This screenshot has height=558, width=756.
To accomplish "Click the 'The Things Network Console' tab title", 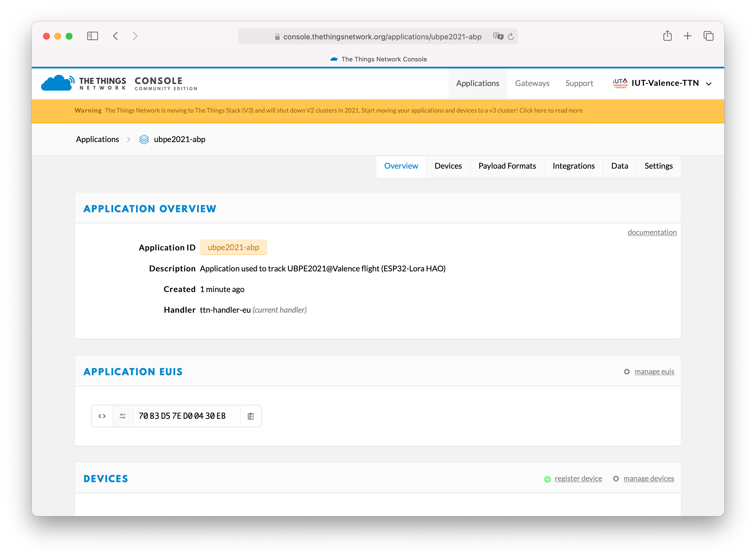I will click(384, 59).
